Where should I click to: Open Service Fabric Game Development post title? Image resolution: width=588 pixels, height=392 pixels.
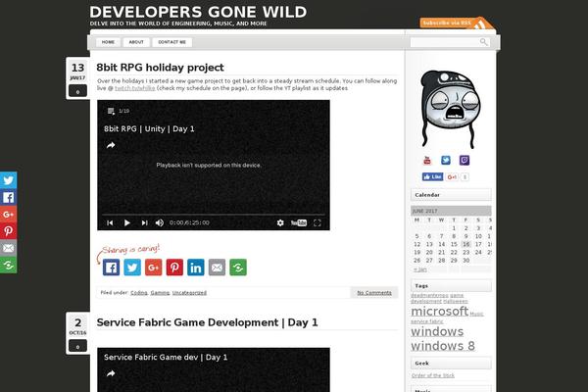(x=207, y=322)
